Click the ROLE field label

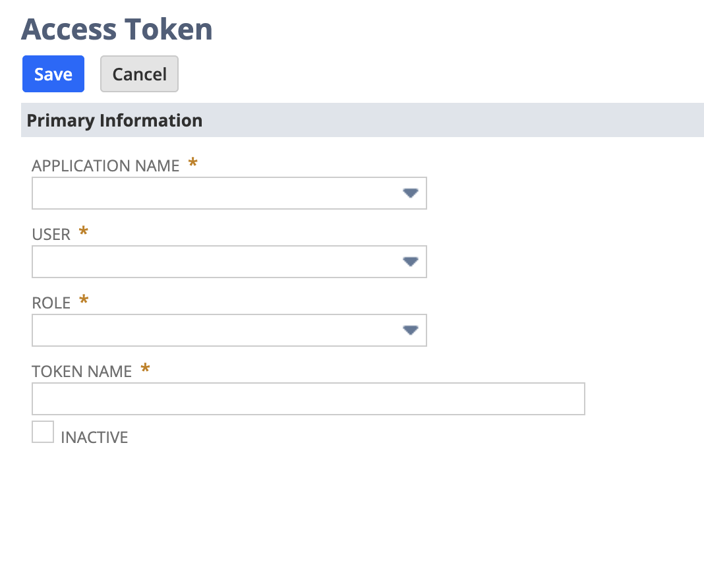point(51,303)
